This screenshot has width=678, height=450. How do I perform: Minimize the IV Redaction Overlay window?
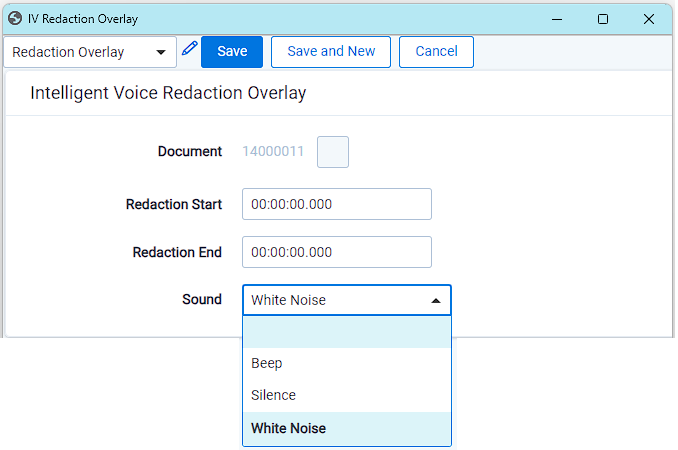click(557, 18)
